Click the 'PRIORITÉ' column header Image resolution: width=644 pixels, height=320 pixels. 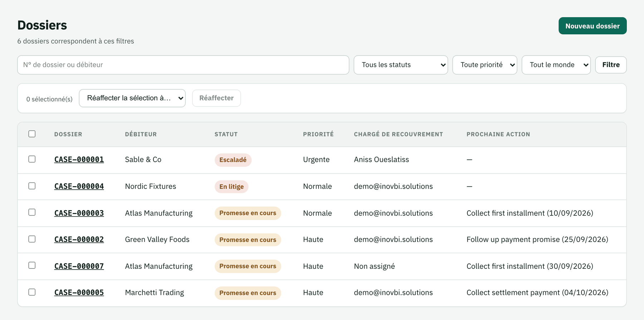tap(318, 134)
